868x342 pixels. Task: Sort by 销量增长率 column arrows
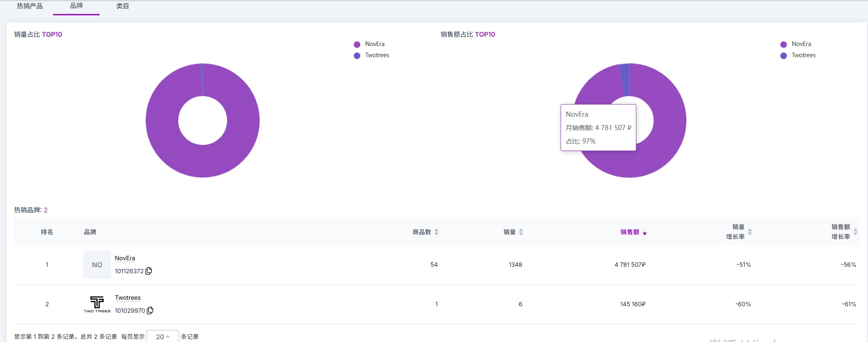750,232
